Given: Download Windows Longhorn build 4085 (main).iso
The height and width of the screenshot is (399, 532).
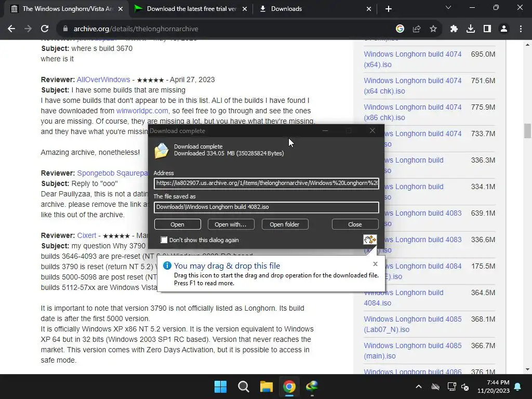Looking at the screenshot, I should pyautogui.click(x=413, y=351).
